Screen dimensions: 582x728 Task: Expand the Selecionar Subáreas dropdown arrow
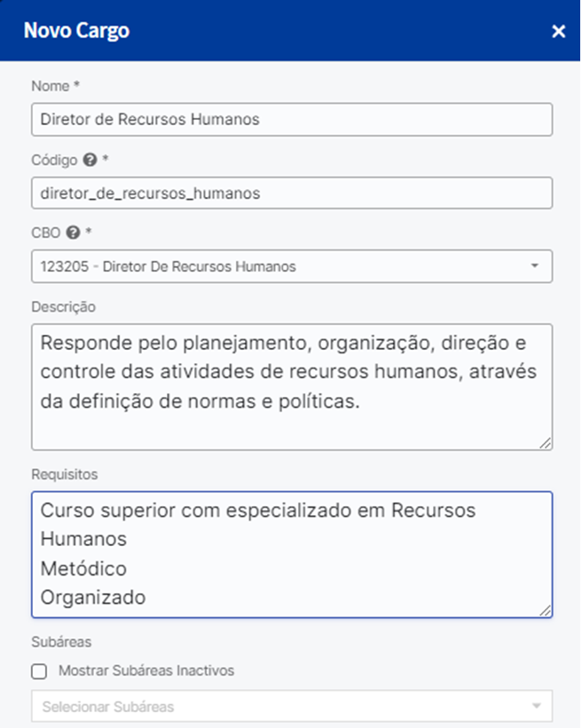[x=535, y=707]
